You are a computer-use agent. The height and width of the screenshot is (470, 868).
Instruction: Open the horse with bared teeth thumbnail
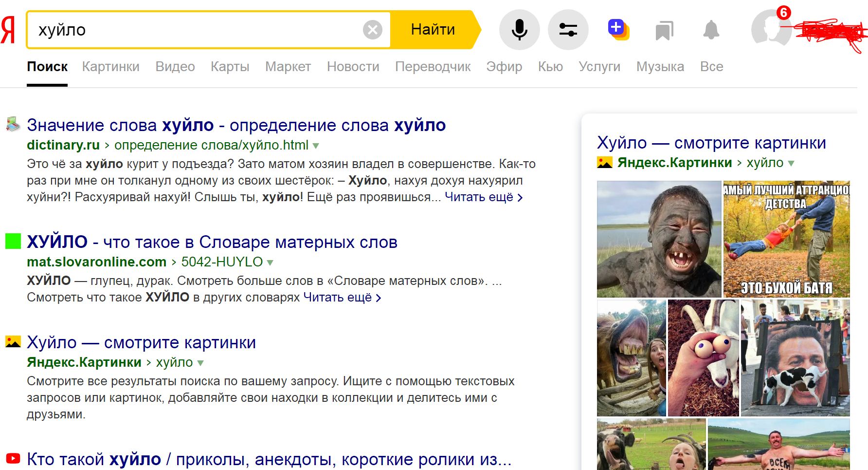point(632,358)
